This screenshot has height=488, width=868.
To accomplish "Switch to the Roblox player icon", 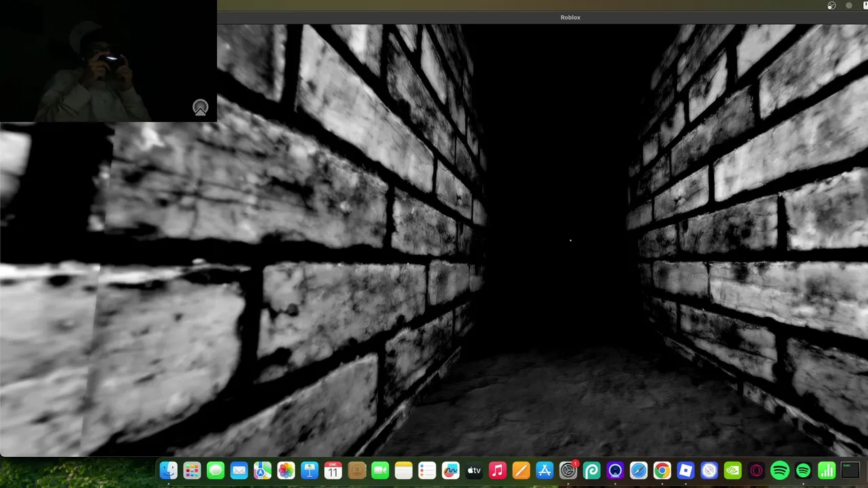I will coord(709,470).
